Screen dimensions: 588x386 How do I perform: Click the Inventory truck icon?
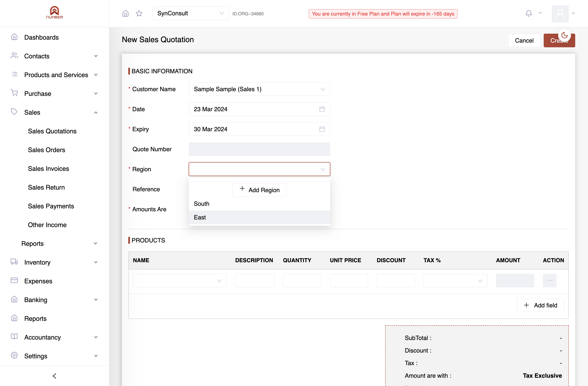click(x=14, y=262)
